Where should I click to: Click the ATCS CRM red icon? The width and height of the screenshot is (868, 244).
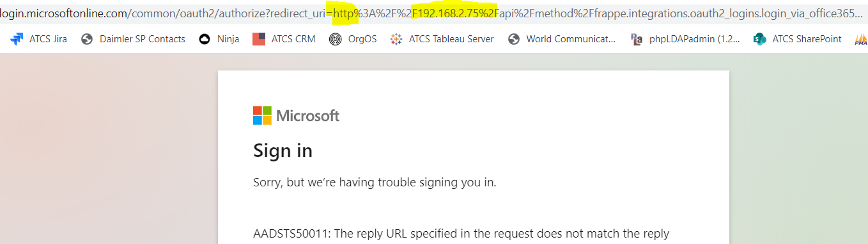pyautogui.click(x=259, y=39)
